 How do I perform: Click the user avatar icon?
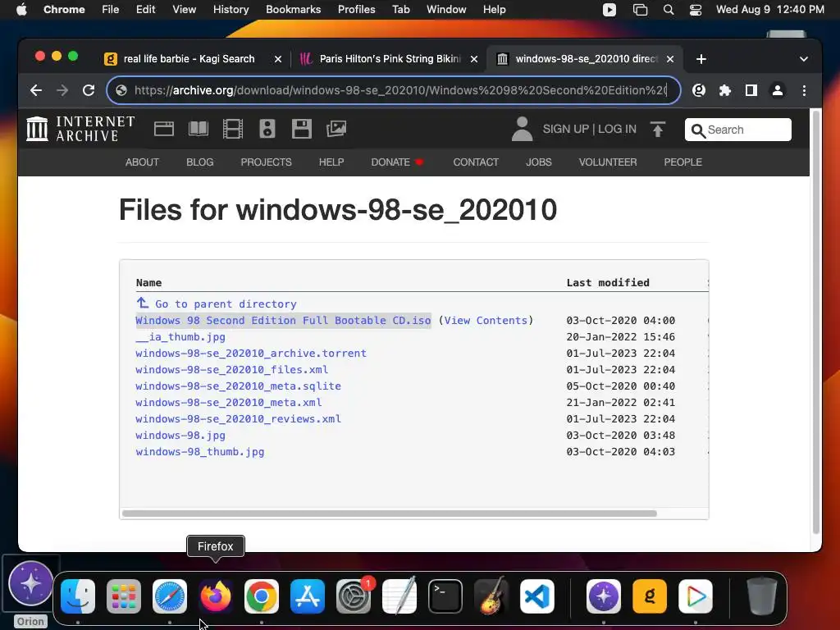coord(522,129)
